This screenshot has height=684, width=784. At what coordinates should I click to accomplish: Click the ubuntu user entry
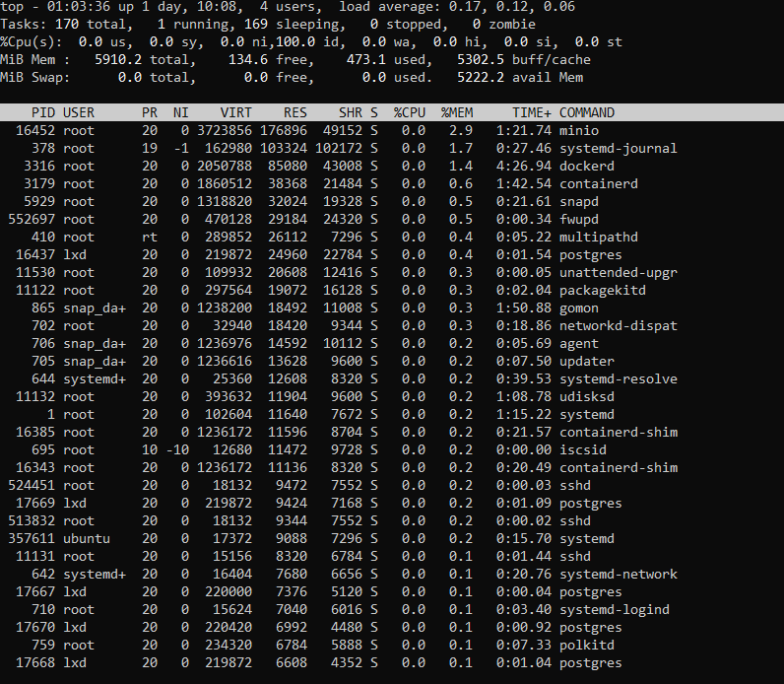(87, 538)
